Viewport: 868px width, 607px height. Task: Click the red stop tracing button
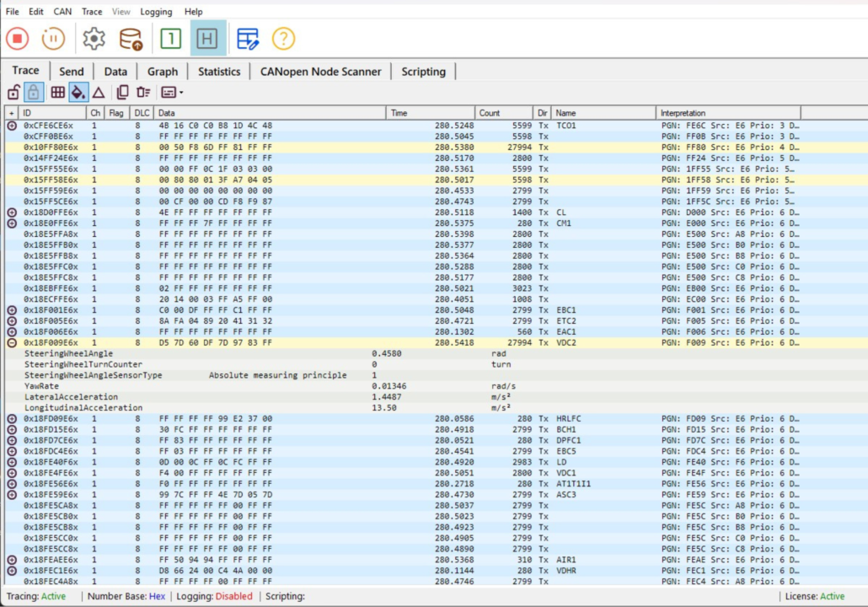pos(18,38)
